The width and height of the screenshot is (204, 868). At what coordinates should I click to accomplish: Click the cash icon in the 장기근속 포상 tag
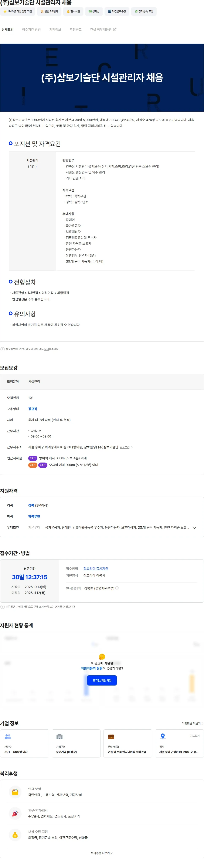point(136,11)
